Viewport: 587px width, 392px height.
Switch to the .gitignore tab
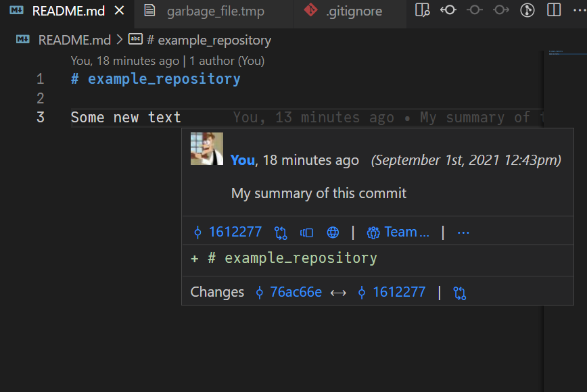point(353,11)
